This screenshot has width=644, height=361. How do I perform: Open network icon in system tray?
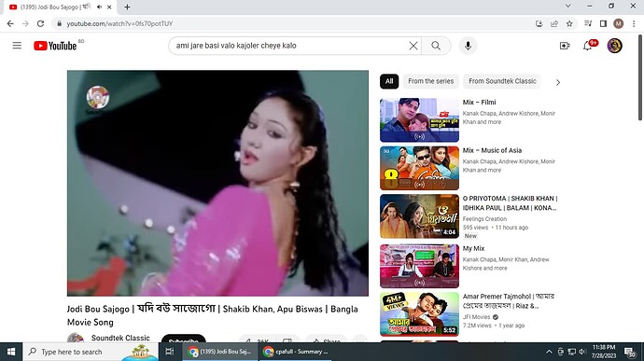(571, 352)
